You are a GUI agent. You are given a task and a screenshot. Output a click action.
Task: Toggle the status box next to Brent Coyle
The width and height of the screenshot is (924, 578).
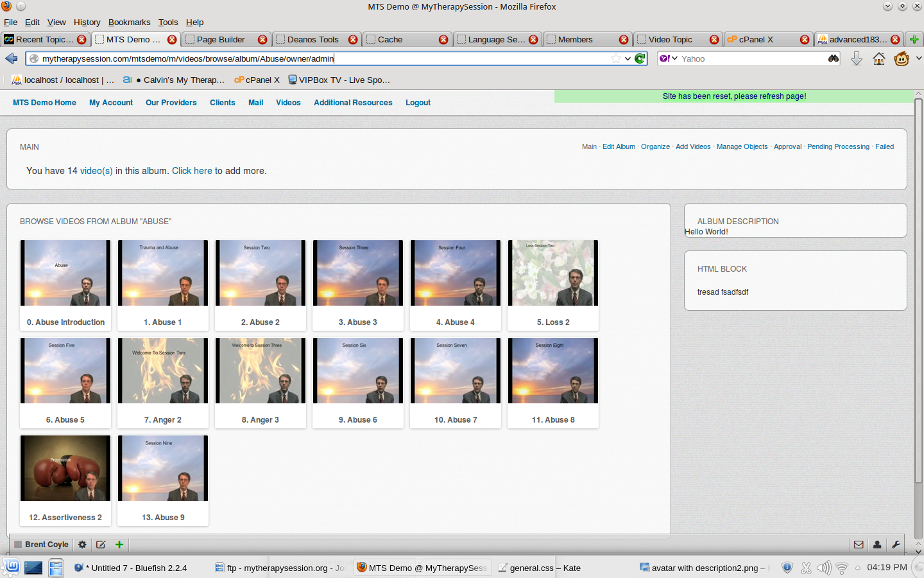[x=18, y=545]
